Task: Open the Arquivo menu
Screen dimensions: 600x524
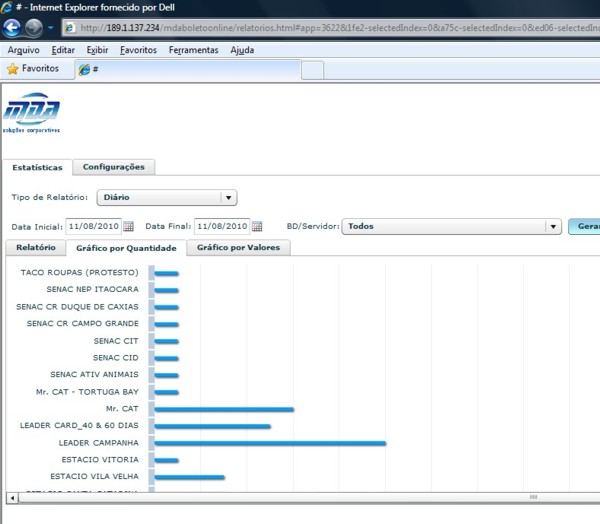Action: pyautogui.click(x=23, y=50)
